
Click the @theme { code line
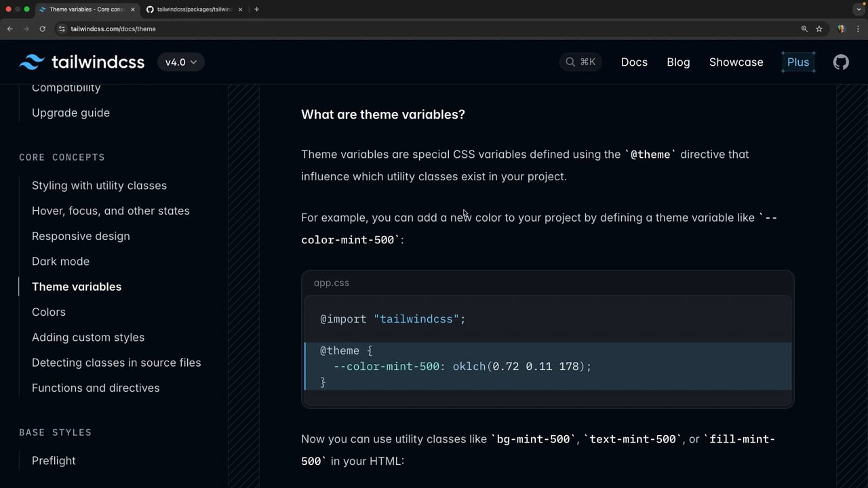click(347, 350)
